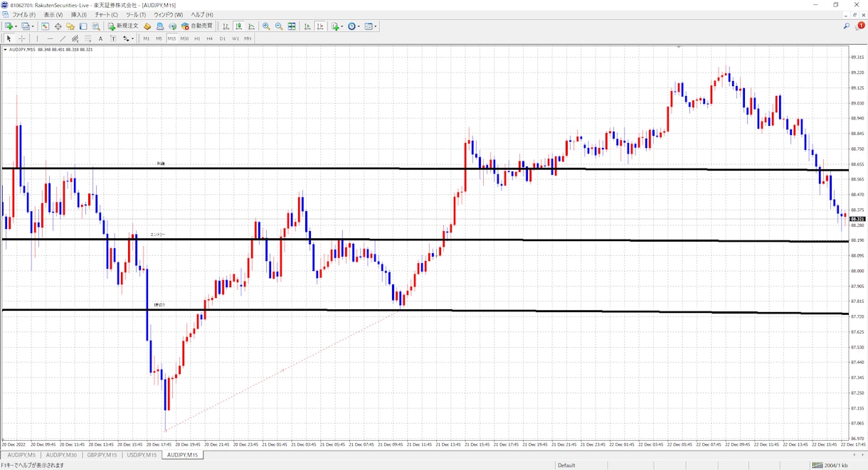Expand the profiles dropdown arrow

[x=33, y=26]
